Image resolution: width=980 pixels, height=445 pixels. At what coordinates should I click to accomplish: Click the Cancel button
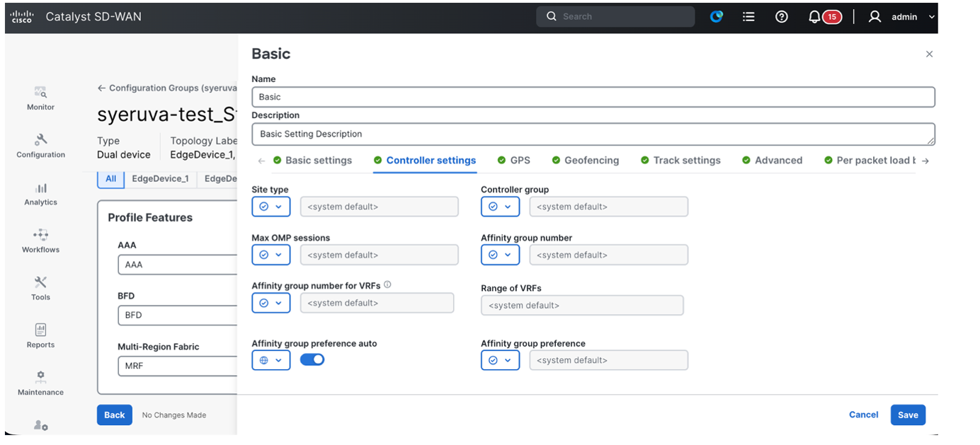[x=864, y=415]
